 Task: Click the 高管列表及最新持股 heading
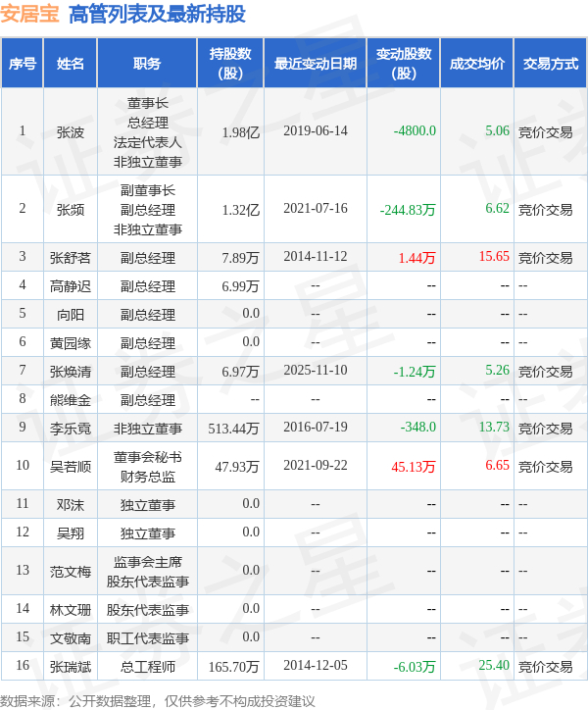(x=157, y=14)
